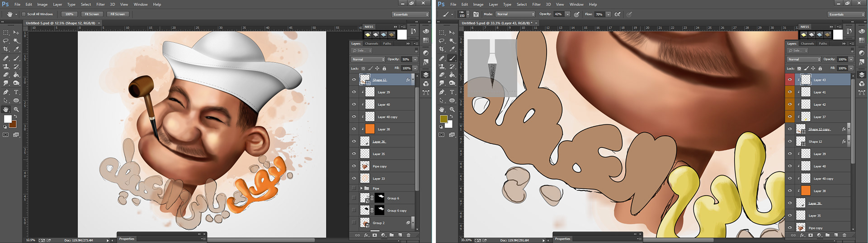Select the Rectangular Marquee tool in left window
Screen dimensions: 868x243
(6, 33)
